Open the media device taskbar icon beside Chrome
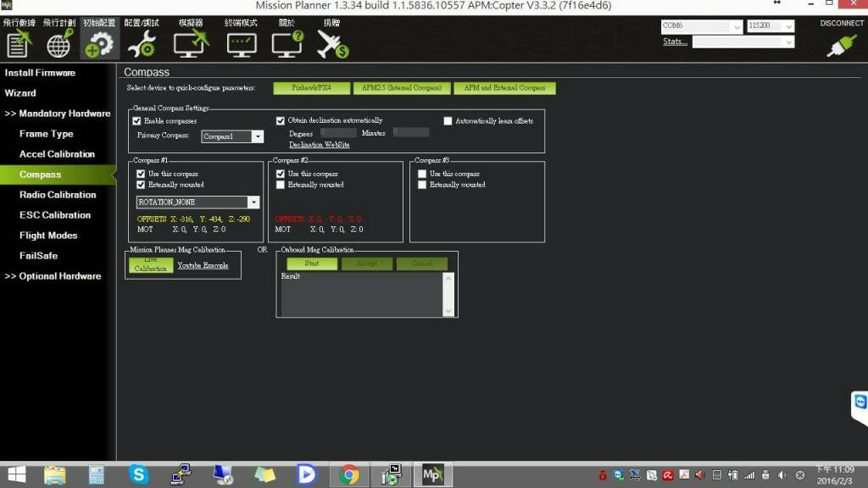This screenshot has width=868, height=488. pyautogui.click(x=391, y=474)
